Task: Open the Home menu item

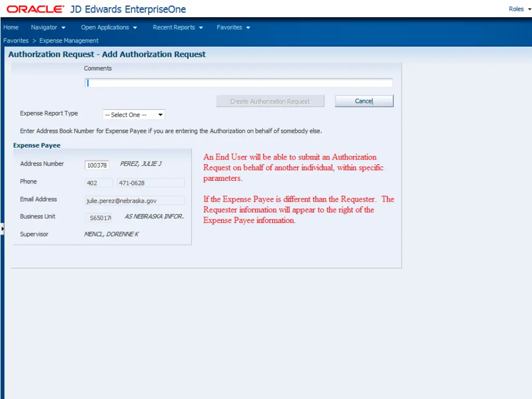Action: point(11,27)
